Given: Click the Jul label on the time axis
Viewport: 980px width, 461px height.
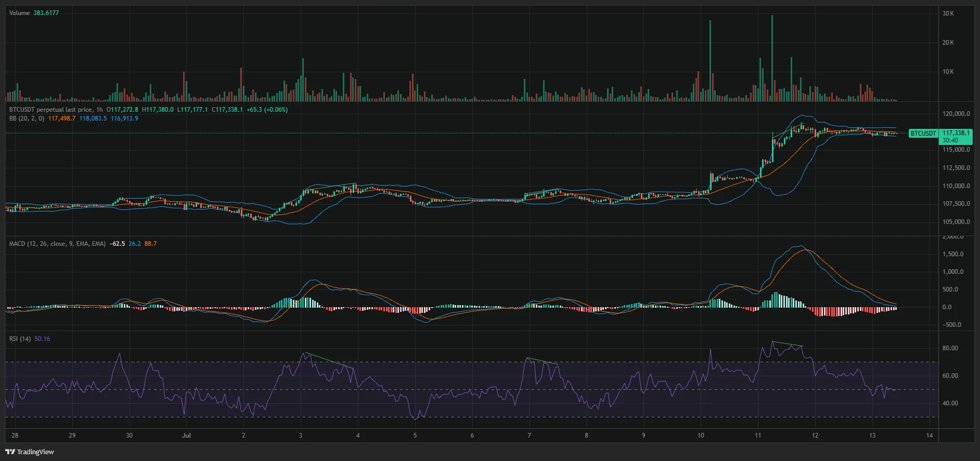Looking at the screenshot, I should point(186,436).
